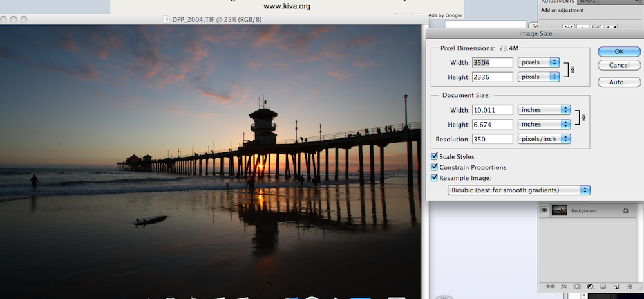Uncheck the Scale Styles checkbox
Screen dimensions: 644x299
point(434,156)
